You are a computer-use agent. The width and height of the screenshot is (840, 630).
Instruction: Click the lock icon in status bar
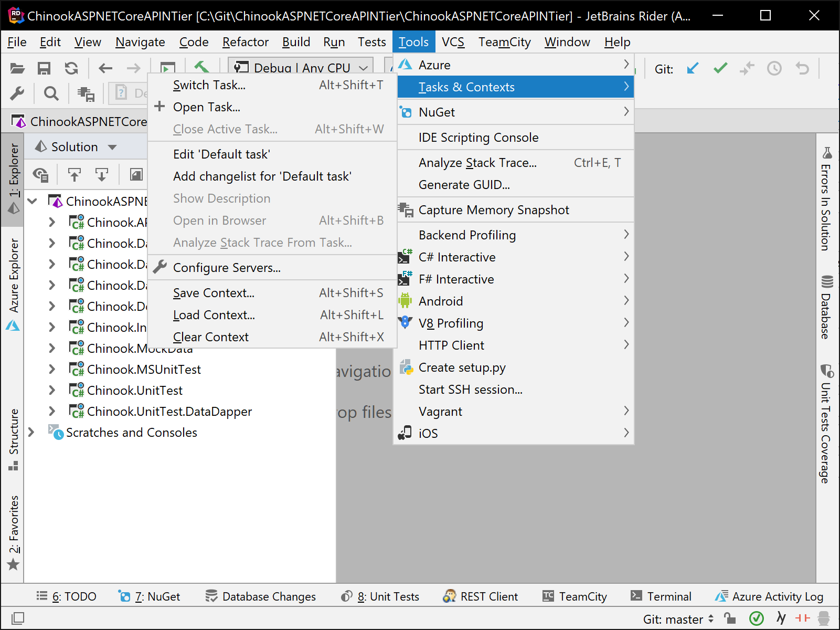tap(730, 618)
